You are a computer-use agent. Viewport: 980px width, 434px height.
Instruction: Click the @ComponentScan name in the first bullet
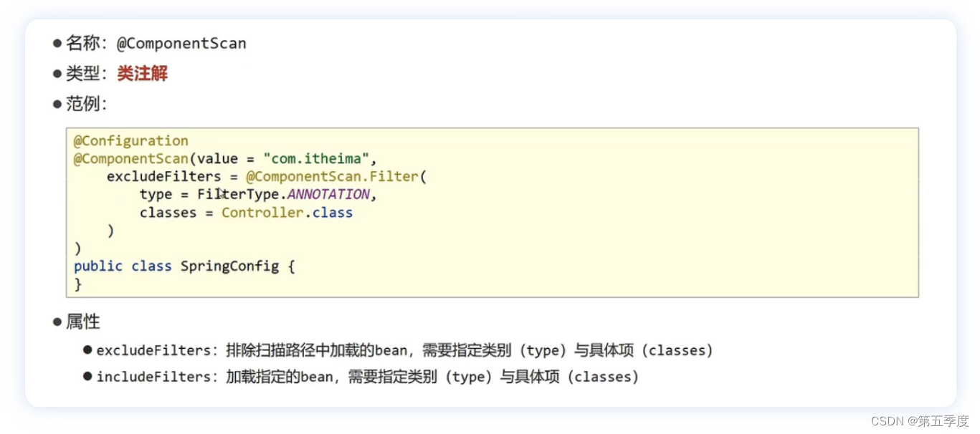click(x=181, y=44)
